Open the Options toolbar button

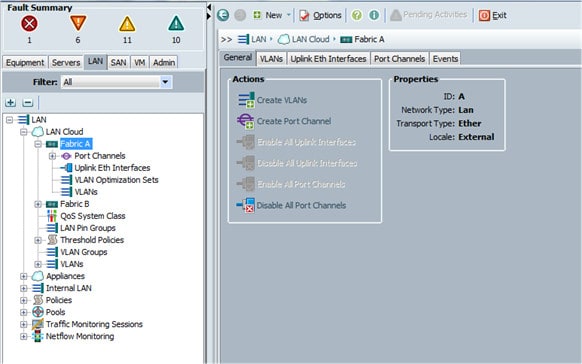coord(320,15)
